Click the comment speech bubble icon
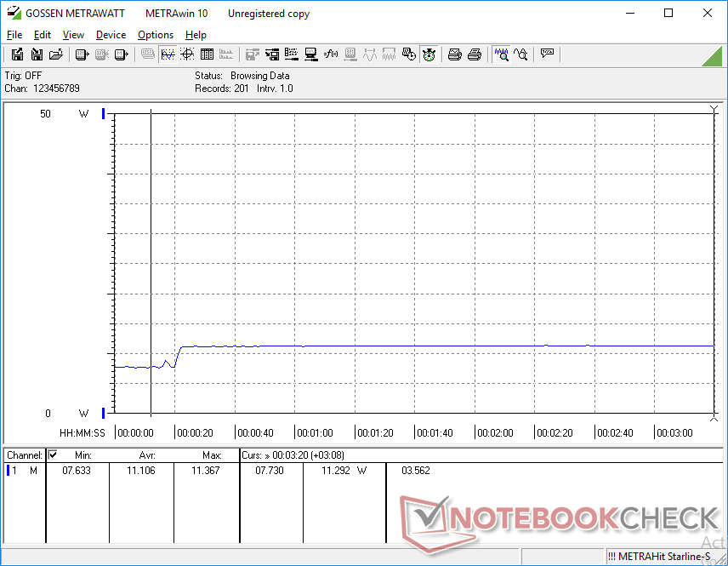The width and height of the screenshot is (728, 566). click(x=547, y=54)
